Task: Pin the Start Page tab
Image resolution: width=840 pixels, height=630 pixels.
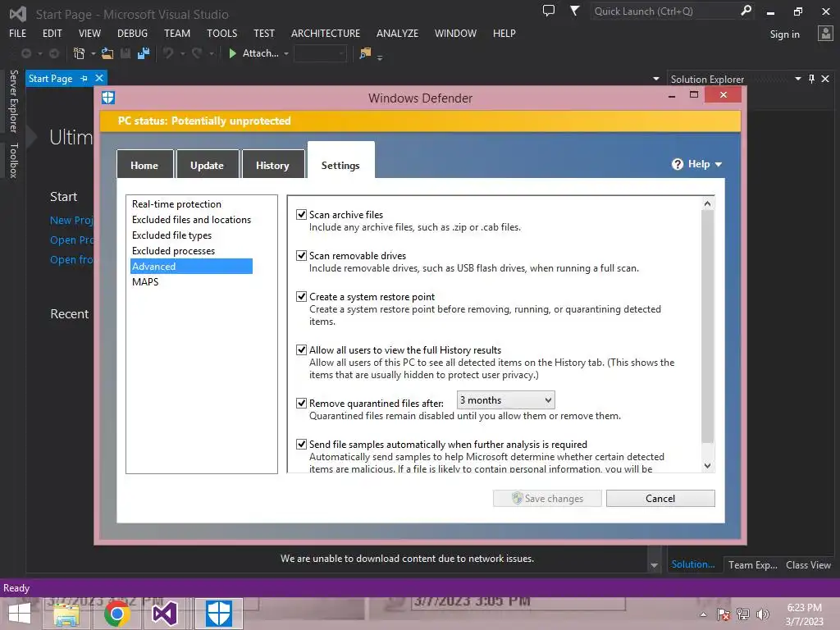Action: [84, 78]
